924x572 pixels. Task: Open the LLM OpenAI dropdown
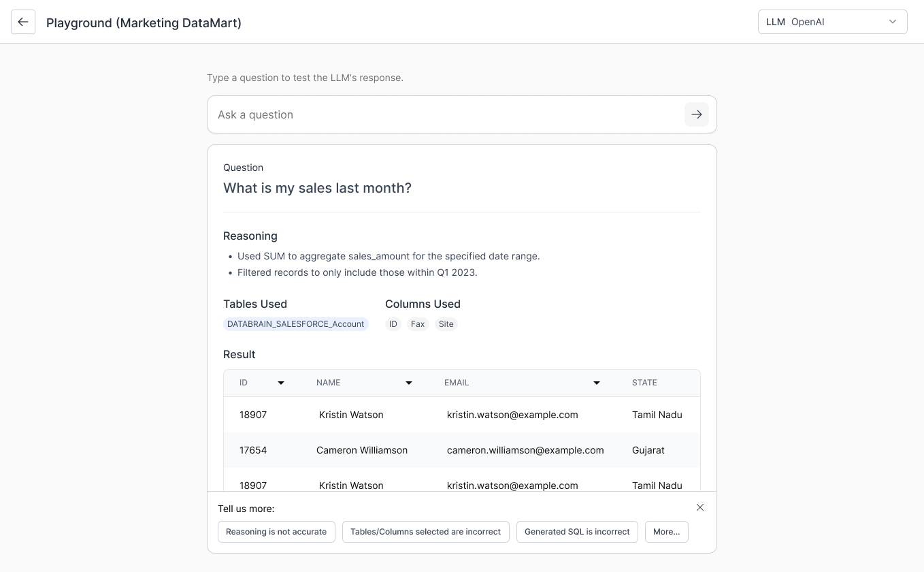tap(832, 22)
